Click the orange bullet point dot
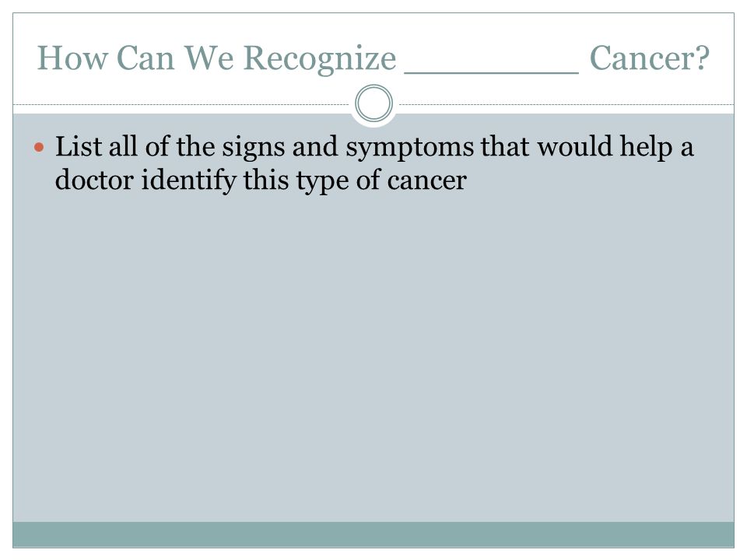This screenshot has height=560, width=747. click(39, 148)
